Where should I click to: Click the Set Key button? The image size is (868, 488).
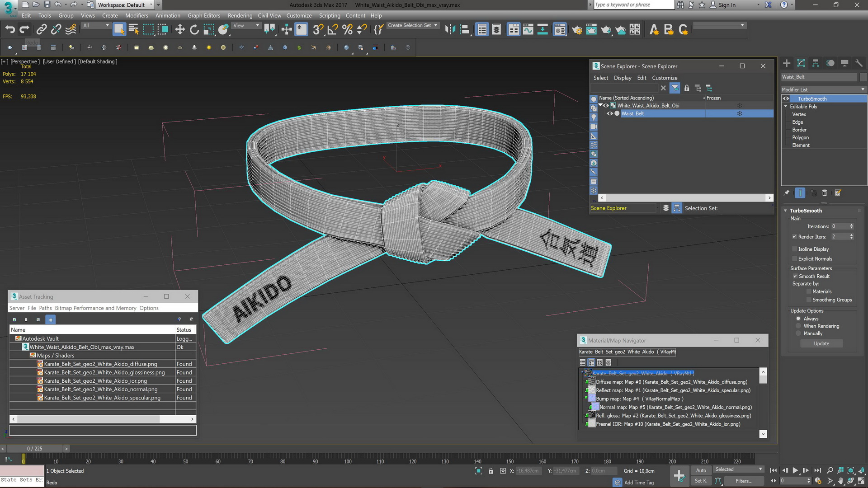(701, 481)
